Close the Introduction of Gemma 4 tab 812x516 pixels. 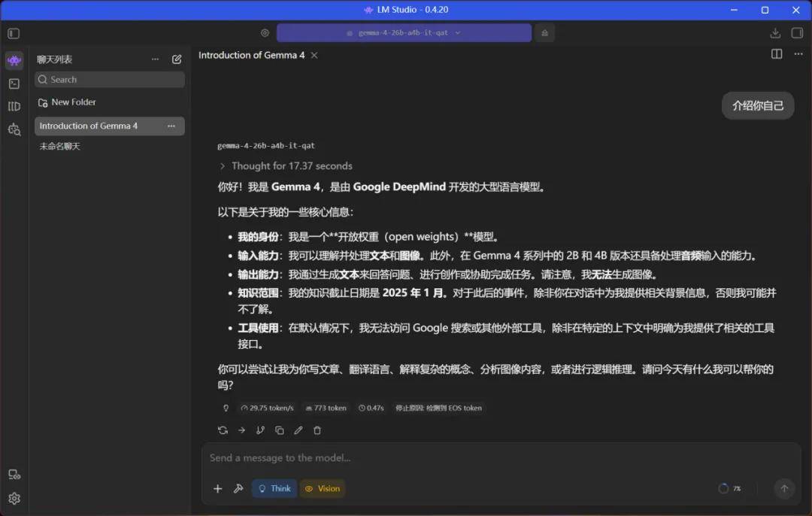[314, 55]
